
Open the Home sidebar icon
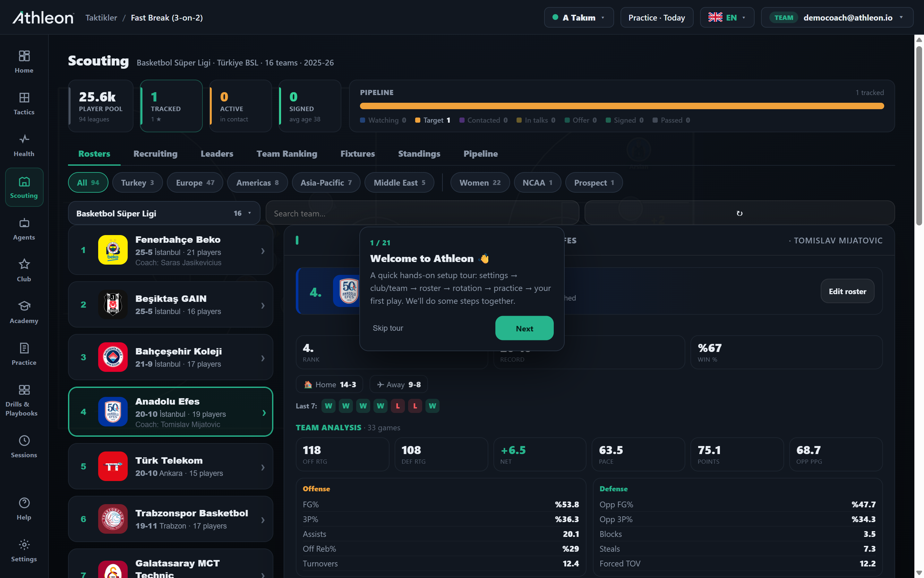24,56
